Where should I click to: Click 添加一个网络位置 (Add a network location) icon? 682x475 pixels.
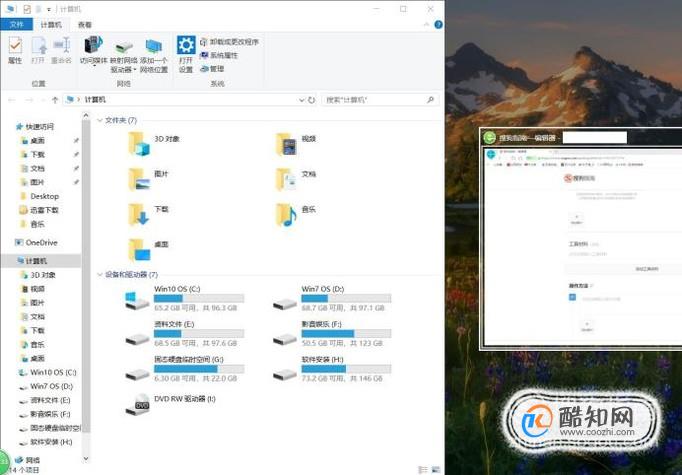(154, 55)
